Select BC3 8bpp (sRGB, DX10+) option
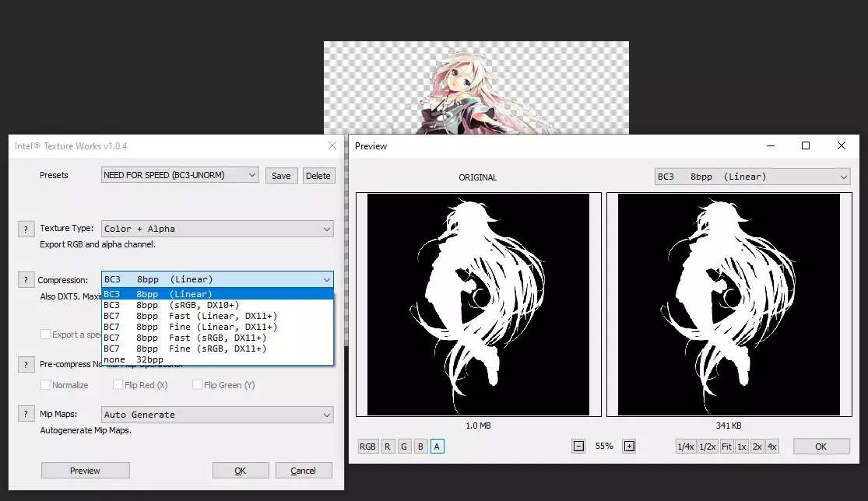Screen dimensions: 868x501 point(217,305)
